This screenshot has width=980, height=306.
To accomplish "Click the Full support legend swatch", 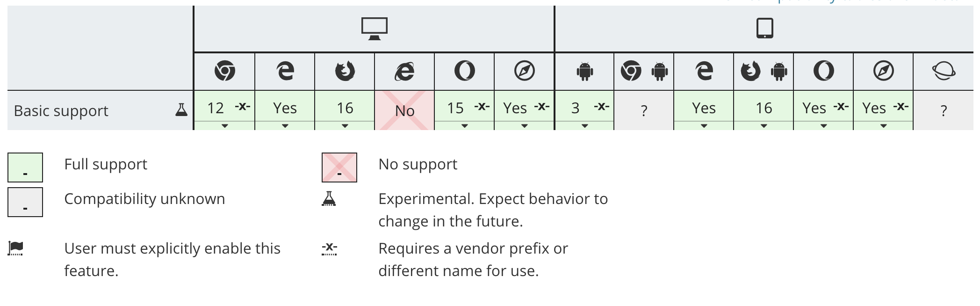I will (25, 168).
